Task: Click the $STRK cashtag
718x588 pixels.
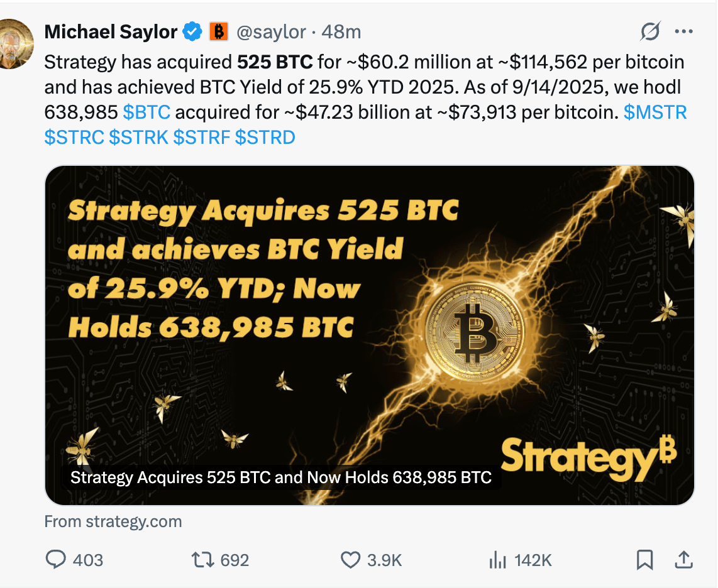Action: click(x=139, y=138)
